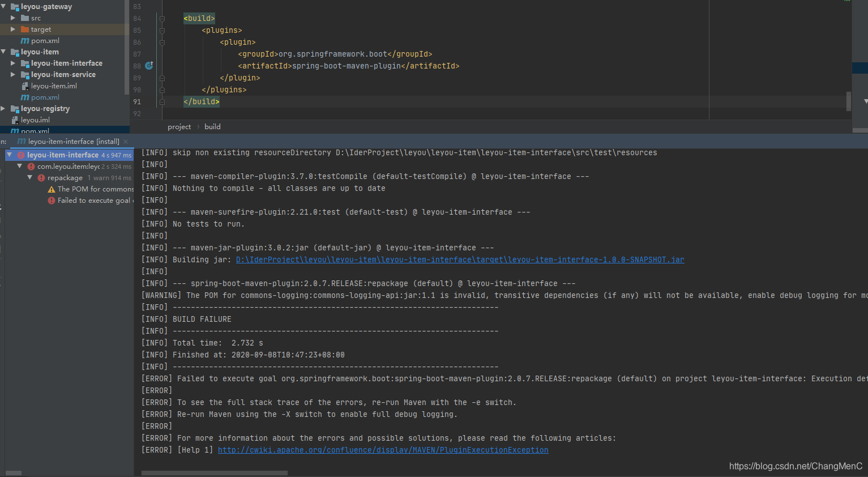
Task: Click the artifactId spring-boot-maven-plugin line
Action: [x=349, y=66]
